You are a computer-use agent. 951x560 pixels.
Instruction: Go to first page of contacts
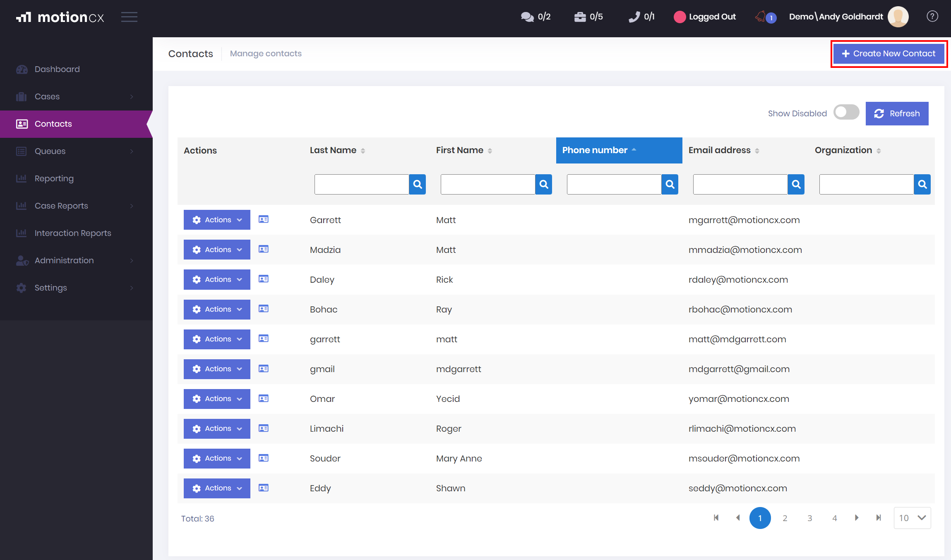pos(716,518)
